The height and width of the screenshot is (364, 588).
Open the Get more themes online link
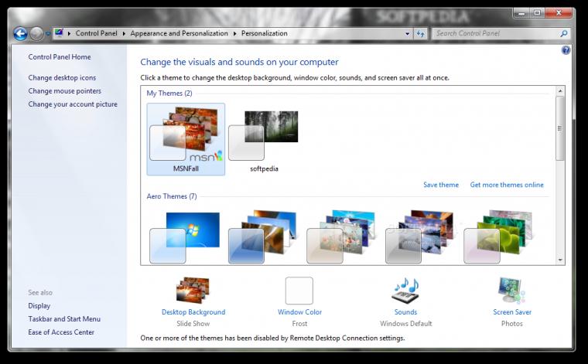507,185
